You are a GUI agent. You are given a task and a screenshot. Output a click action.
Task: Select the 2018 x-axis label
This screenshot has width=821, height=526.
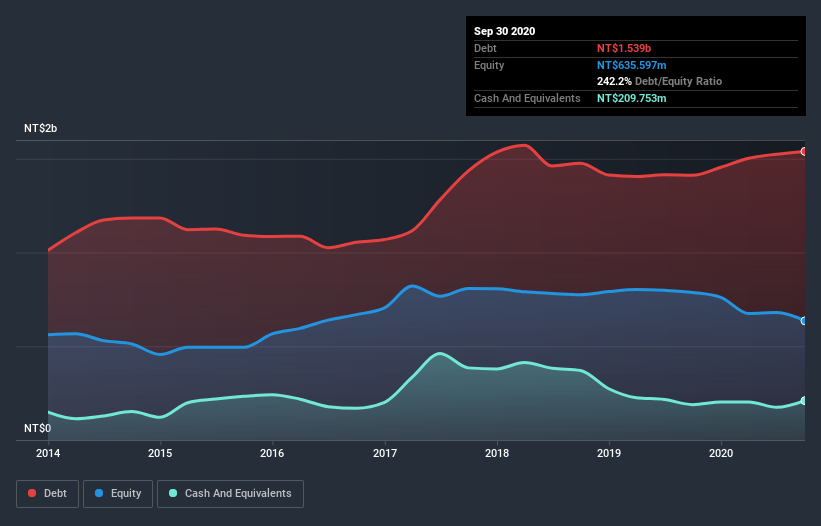click(497, 453)
